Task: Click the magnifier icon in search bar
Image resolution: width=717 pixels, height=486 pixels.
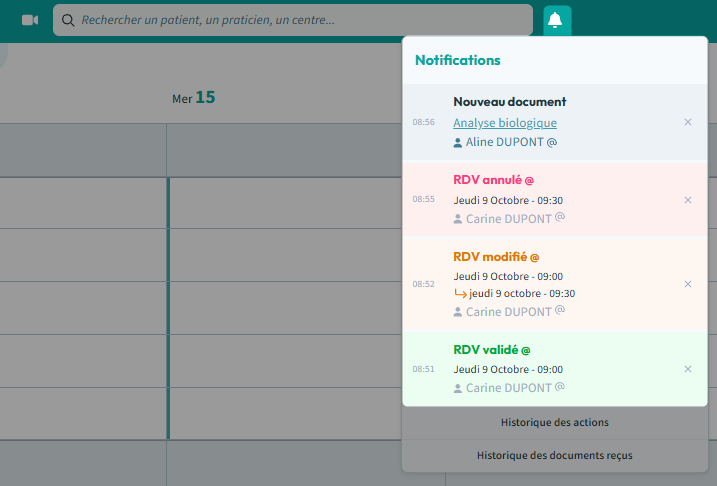Action: [68, 20]
